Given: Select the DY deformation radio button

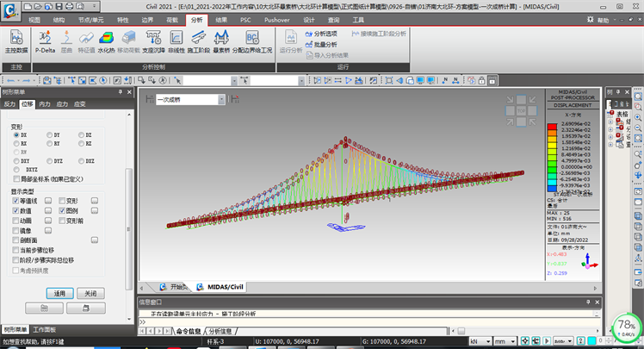Looking at the screenshot, I should pos(49,135).
